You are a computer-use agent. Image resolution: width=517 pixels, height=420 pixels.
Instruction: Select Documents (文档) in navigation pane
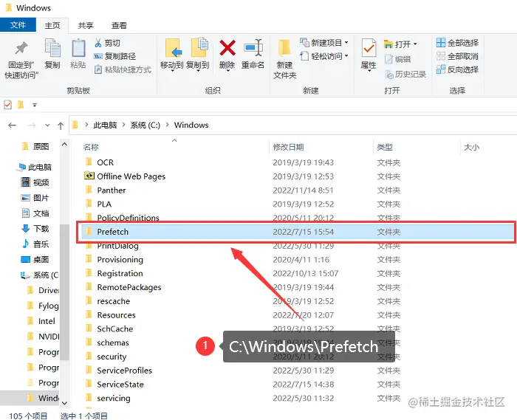pos(35,213)
